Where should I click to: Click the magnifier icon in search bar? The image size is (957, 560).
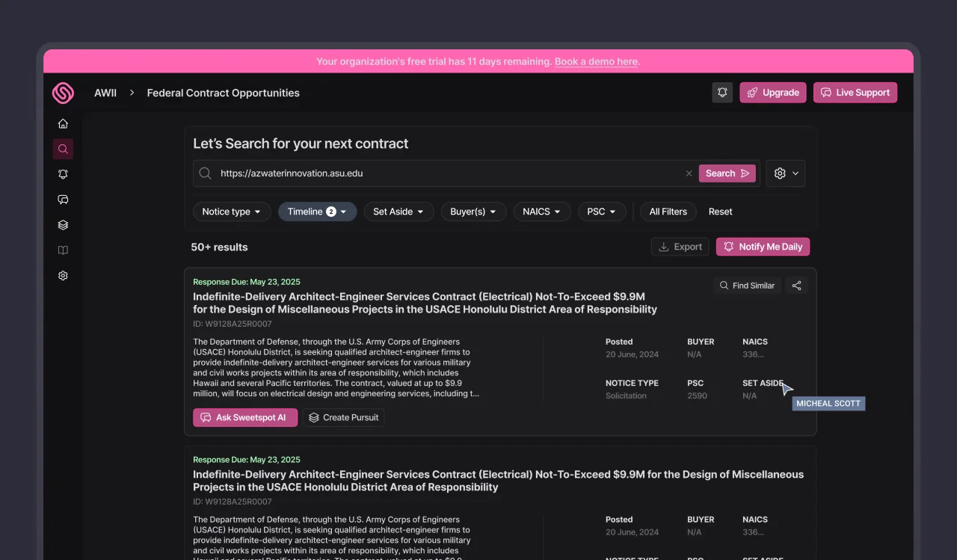205,173
